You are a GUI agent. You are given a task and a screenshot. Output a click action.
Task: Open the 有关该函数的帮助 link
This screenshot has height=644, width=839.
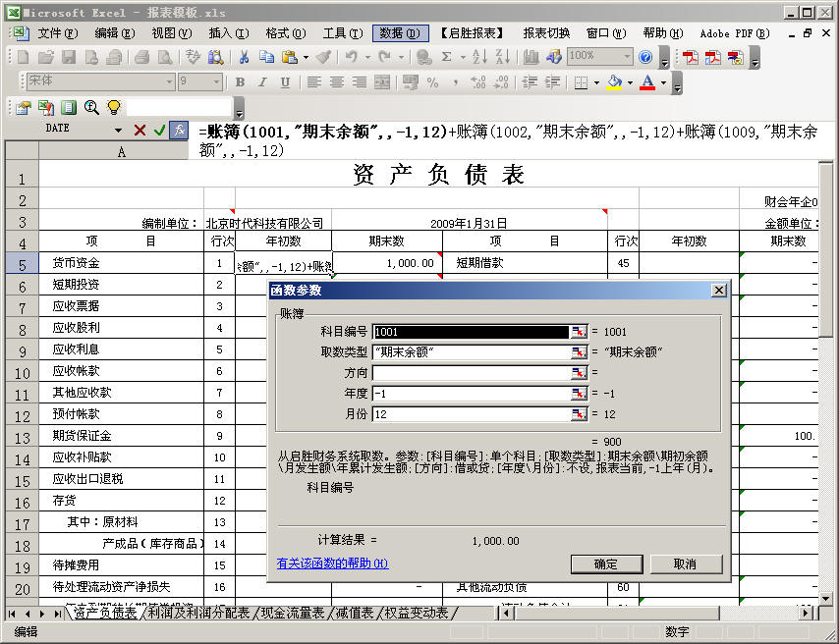332,563
